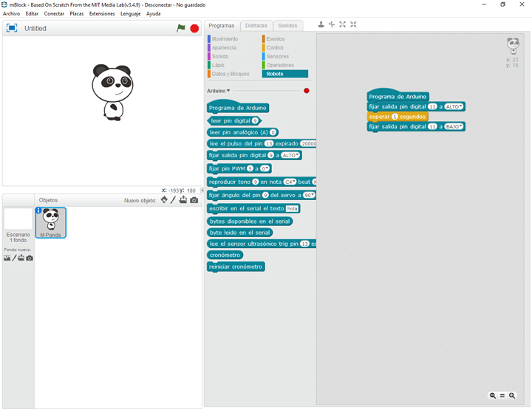
Task: Select the M-Panda sprite thumbnail
Action: 51,223
